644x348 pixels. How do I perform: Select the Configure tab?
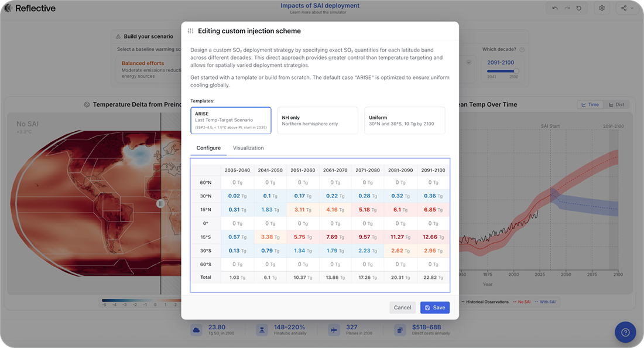tap(208, 148)
